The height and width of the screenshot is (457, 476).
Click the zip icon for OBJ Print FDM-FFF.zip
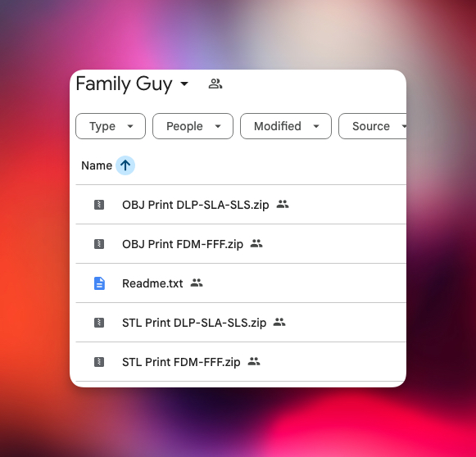99,244
